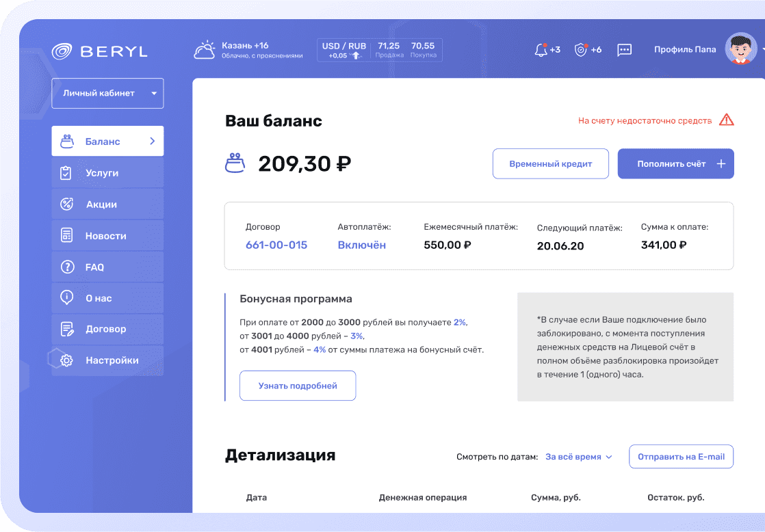Click the red warning triangle icon
765x532 pixels.
tap(727, 120)
